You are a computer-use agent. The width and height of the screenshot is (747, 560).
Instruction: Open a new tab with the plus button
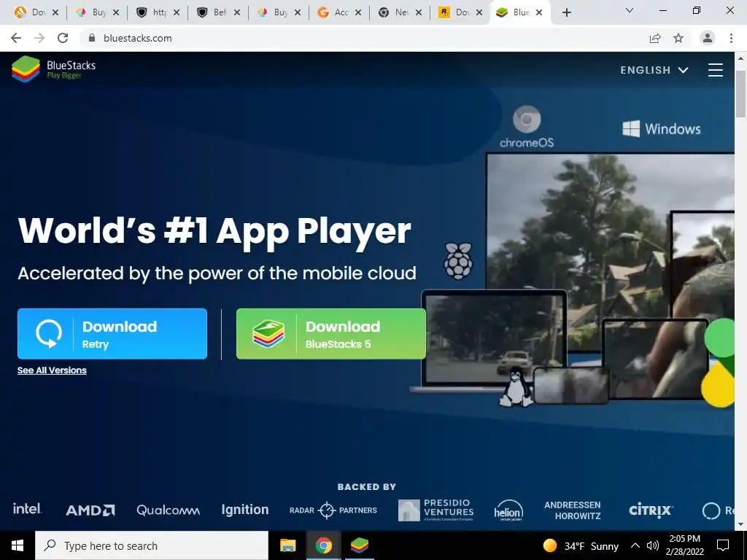566,13
